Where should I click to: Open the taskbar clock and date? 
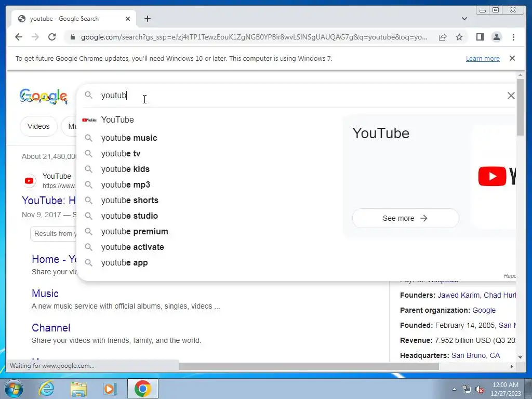tap(505, 389)
